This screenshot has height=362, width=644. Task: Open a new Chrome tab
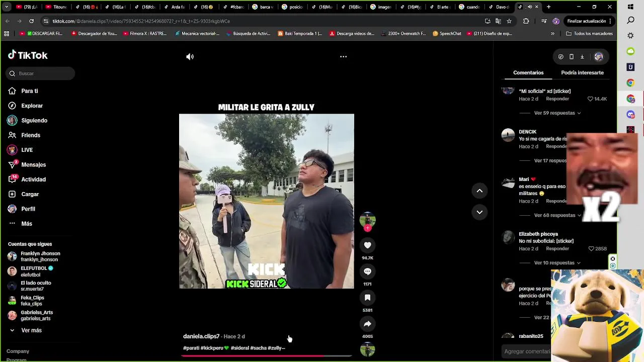[x=548, y=7]
